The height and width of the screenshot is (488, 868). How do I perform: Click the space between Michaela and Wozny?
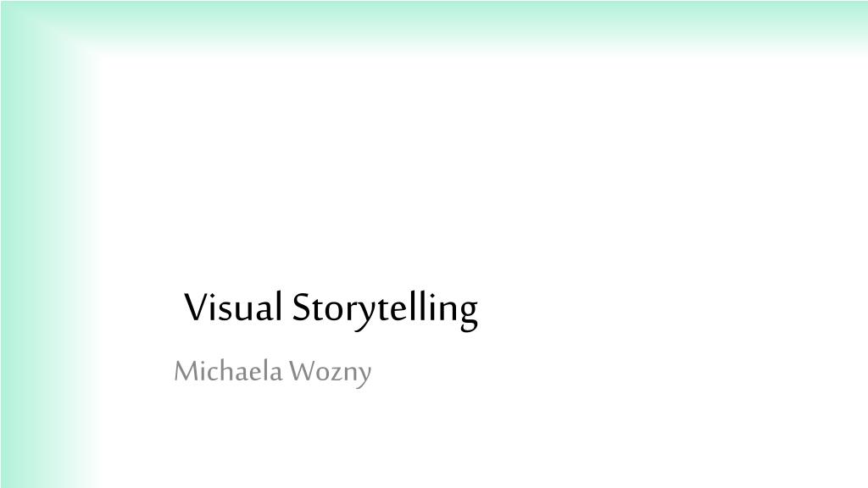point(285,371)
